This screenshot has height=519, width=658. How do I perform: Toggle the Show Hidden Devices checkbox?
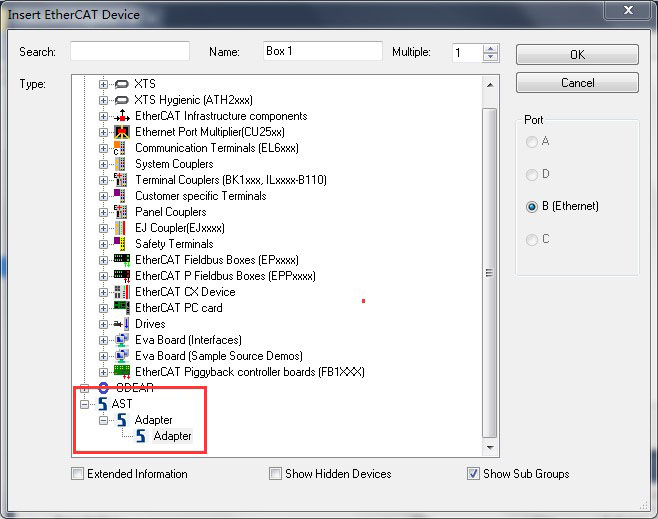click(x=275, y=474)
